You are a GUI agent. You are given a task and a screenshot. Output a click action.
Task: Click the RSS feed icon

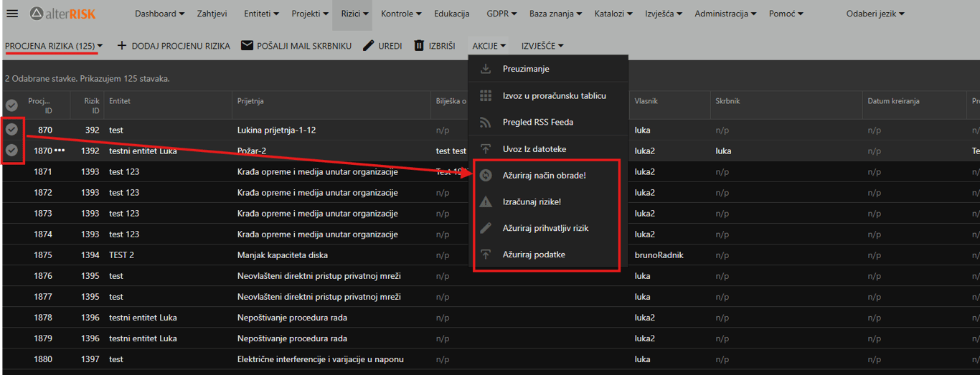486,122
